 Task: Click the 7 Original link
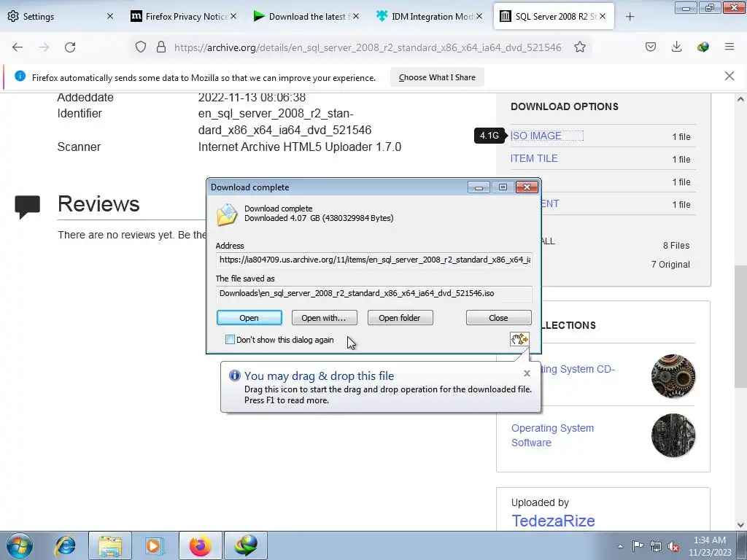tap(670, 264)
